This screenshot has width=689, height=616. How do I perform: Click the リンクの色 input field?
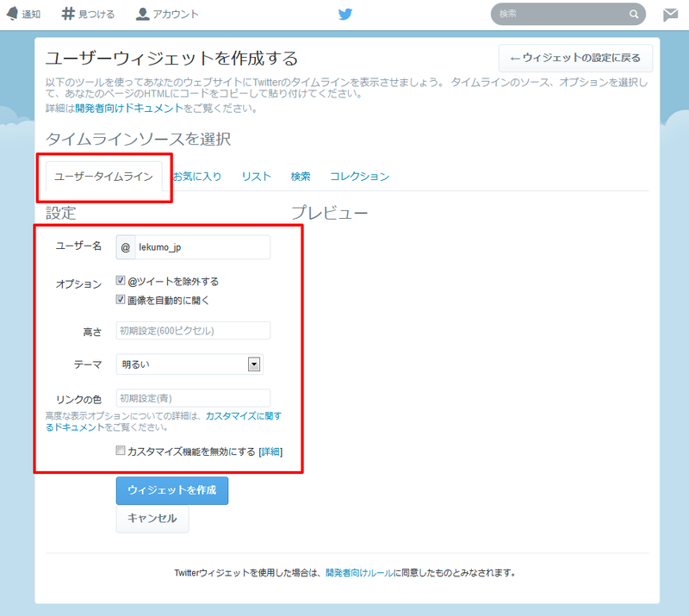tap(193, 398)
